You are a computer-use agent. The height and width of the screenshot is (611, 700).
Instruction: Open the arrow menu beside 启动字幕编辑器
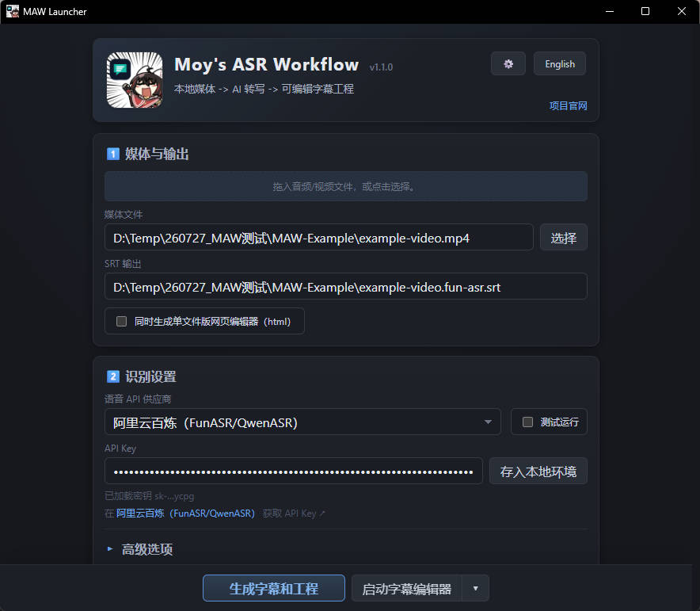pyautogui.click(x=475, y=589)
